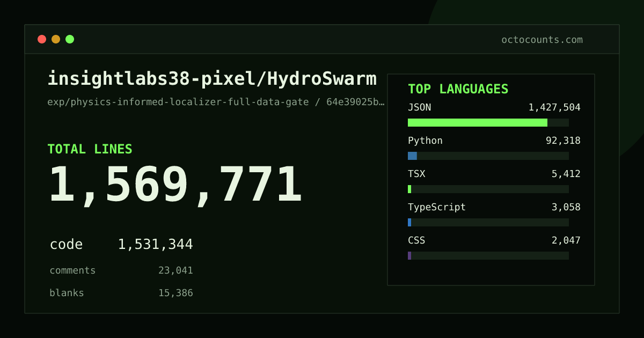The height and width of the screenshot is (338, 644).
Task: Click the comments row label
Action: (72, 270)
